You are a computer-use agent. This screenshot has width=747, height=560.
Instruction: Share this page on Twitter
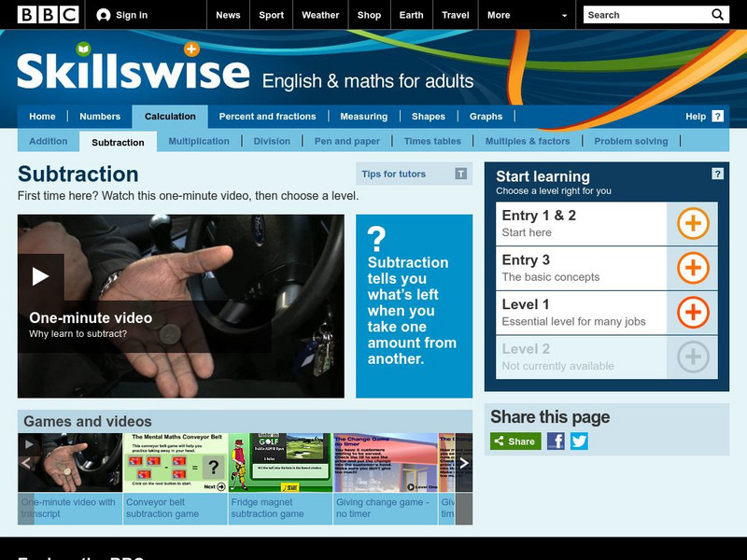pyautogui.click(x=580, y=440)
